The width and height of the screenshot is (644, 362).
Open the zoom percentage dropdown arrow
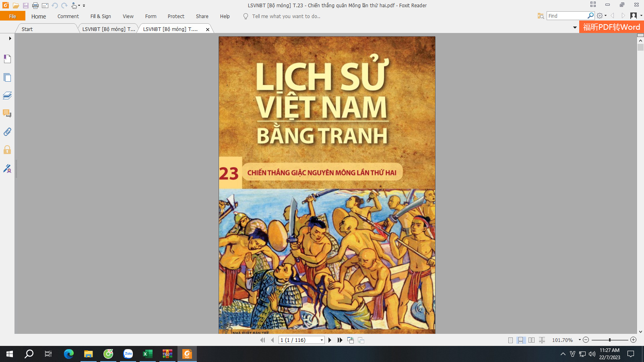580,340
